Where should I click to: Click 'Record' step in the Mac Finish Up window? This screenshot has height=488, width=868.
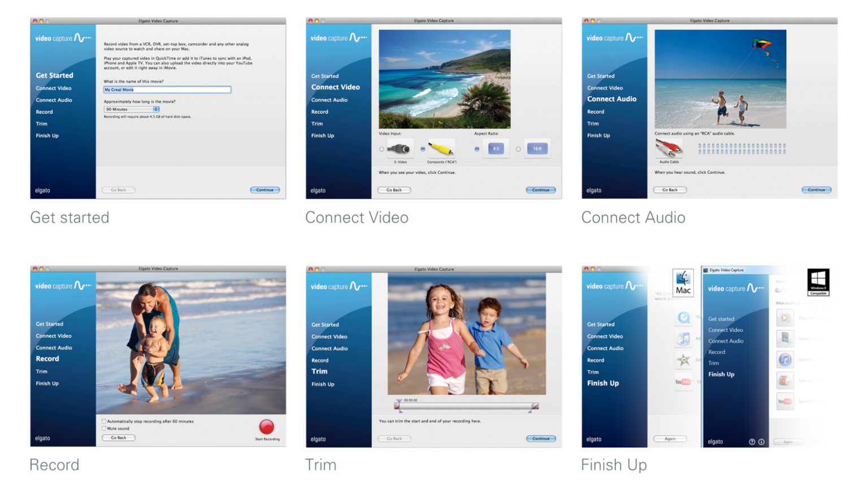click(596, 360)
